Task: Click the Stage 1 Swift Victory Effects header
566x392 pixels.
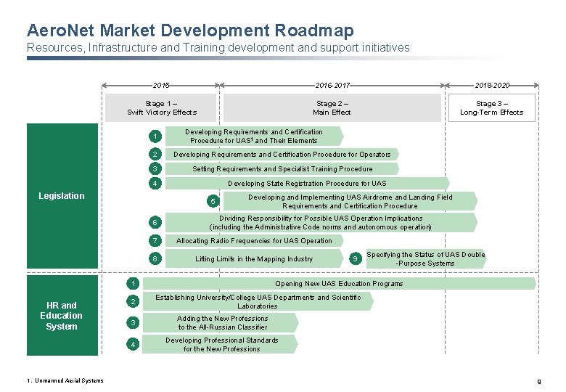Action: pyautogui.click(x=161, y=108)
